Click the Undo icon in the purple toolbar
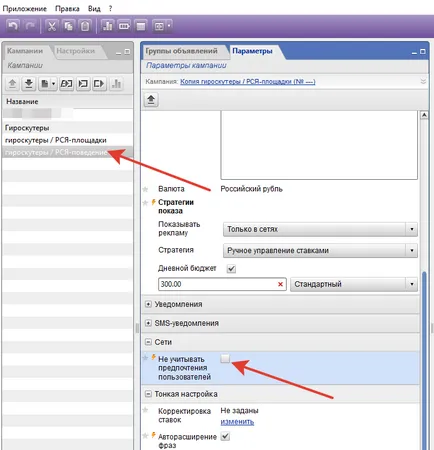The height and width of the screenshot is (450, 434). [13, 26]
